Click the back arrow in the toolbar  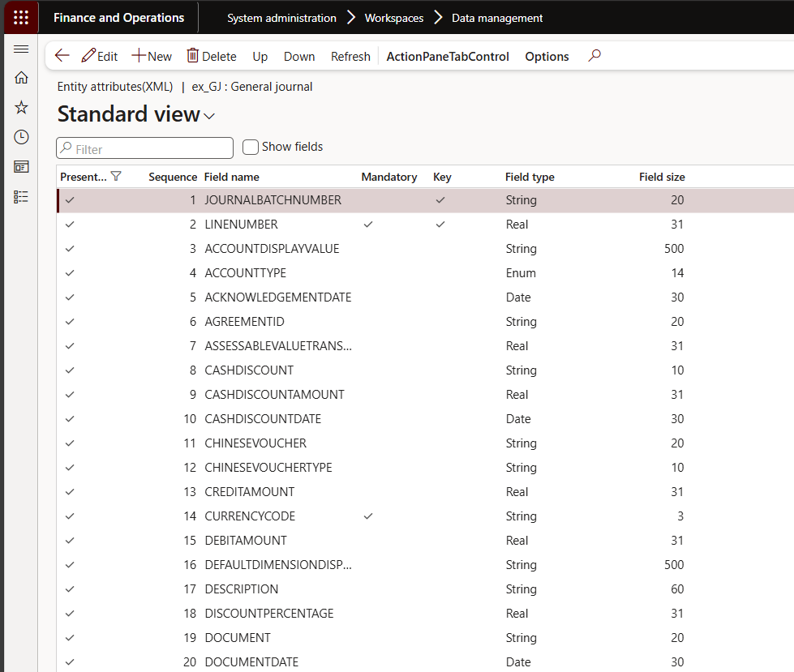pos(62,56)
